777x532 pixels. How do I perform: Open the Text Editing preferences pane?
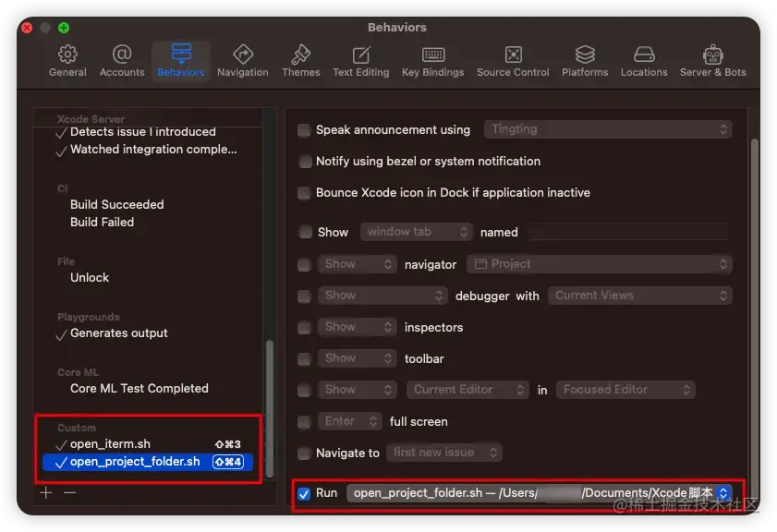(360, 62)
